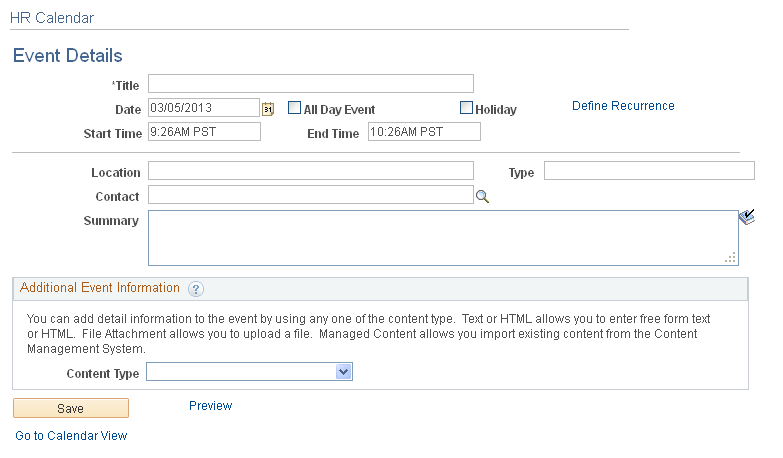Viewport: 783px width, 458px height.
Task: Click into the Location text box
Action: tap(311, 170)
